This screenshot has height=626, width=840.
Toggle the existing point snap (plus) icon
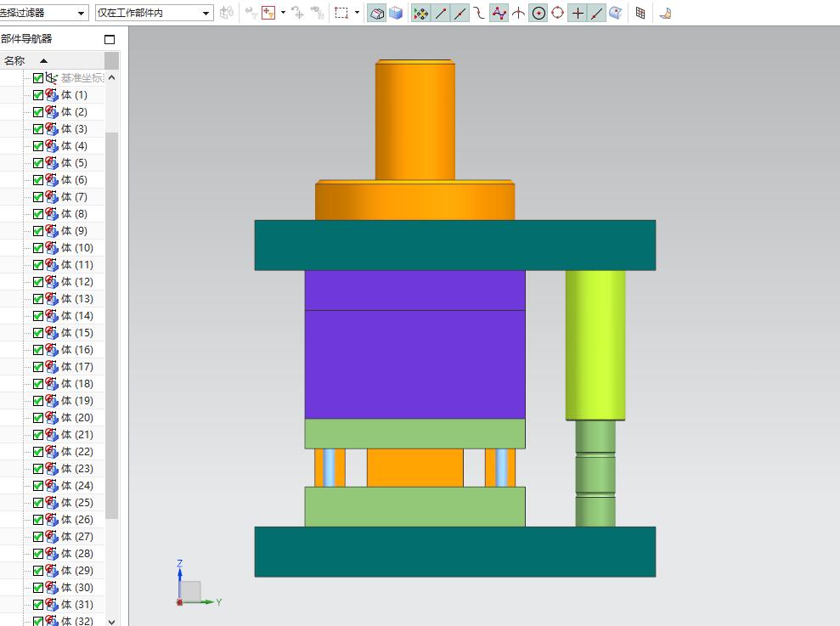tap(578, 13)
